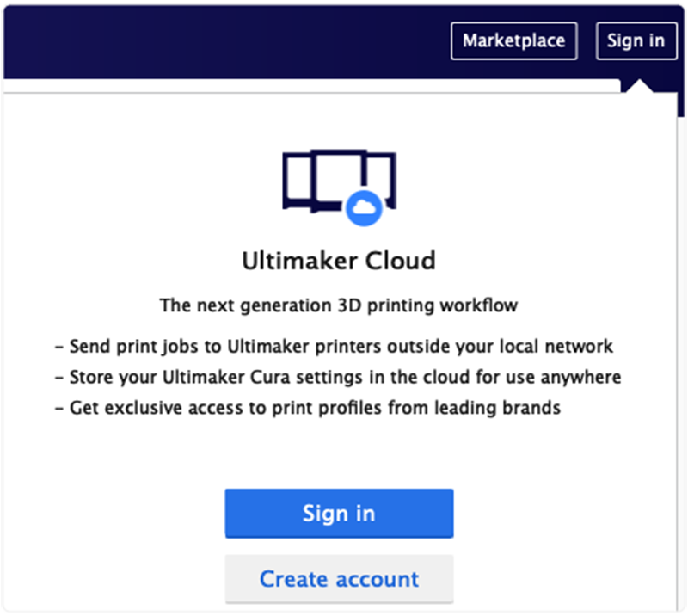Click the header Sign in button
The height and width of the screenshot is (616, 688).
636,40
